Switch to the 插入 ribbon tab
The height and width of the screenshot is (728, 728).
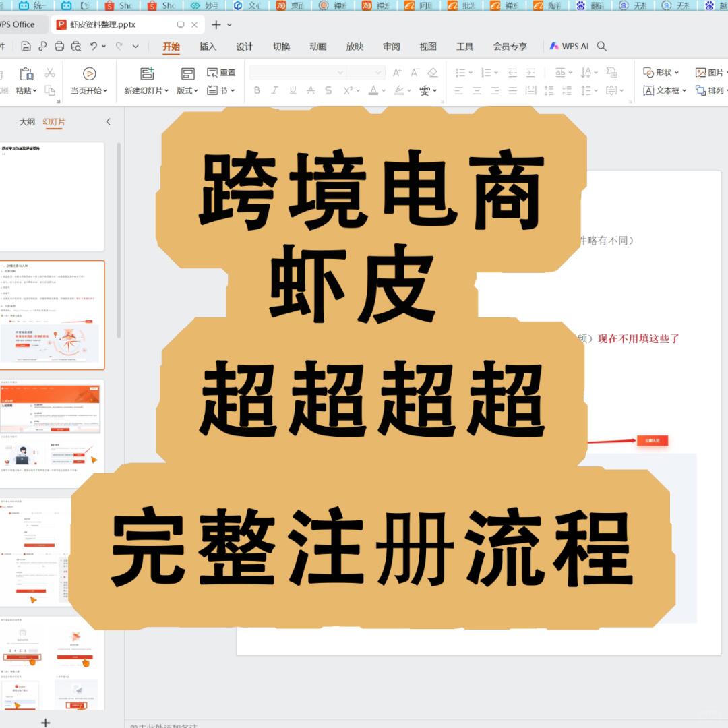point(208,47)
